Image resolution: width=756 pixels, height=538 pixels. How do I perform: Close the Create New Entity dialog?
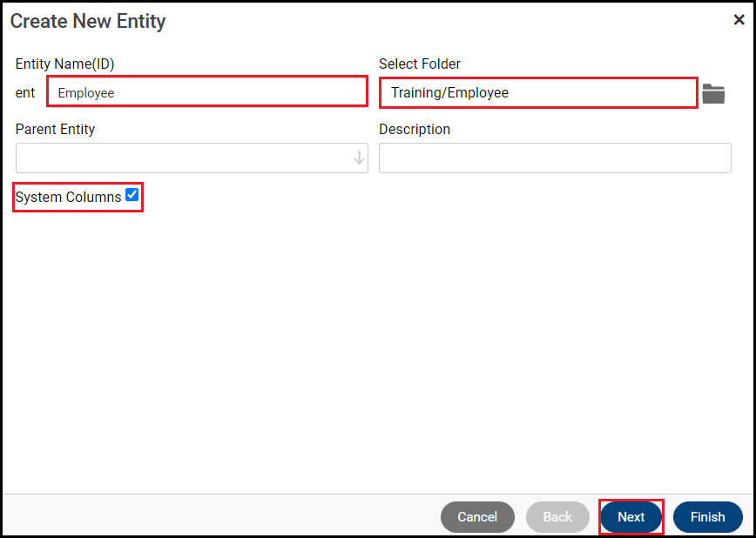click(x=739, y=20)
